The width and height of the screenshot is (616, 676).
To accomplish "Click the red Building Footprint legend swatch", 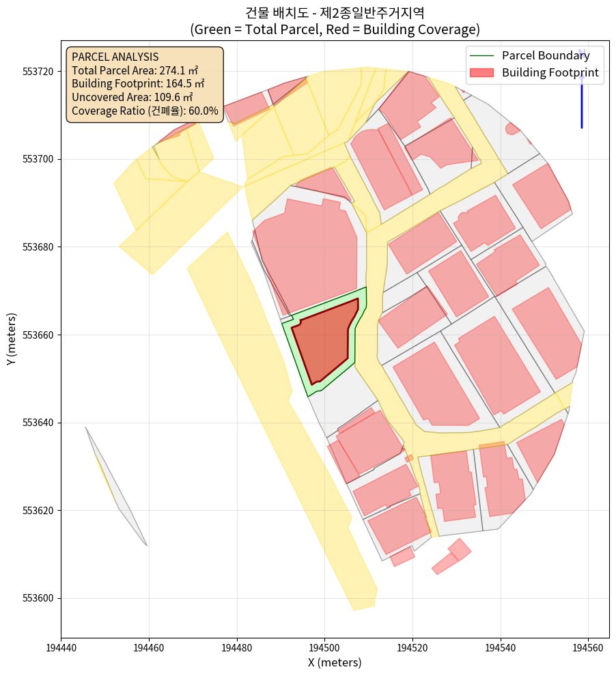I will (482, 72).
